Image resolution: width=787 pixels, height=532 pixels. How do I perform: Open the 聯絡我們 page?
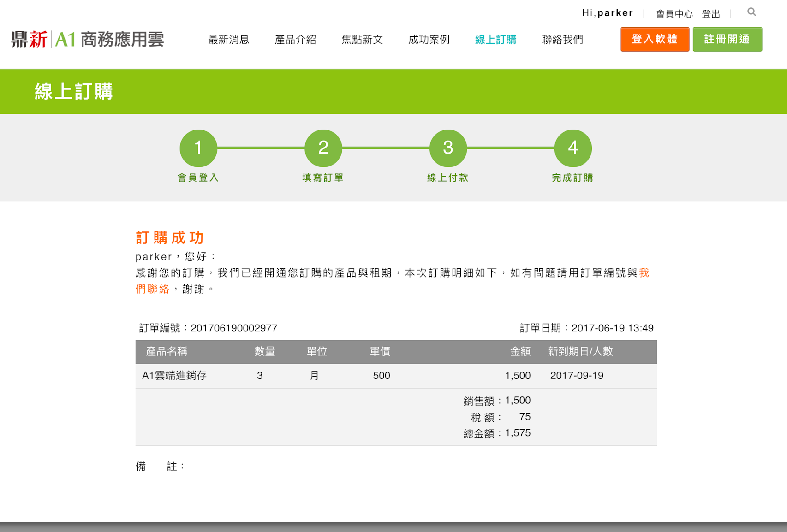pos(562,40)
